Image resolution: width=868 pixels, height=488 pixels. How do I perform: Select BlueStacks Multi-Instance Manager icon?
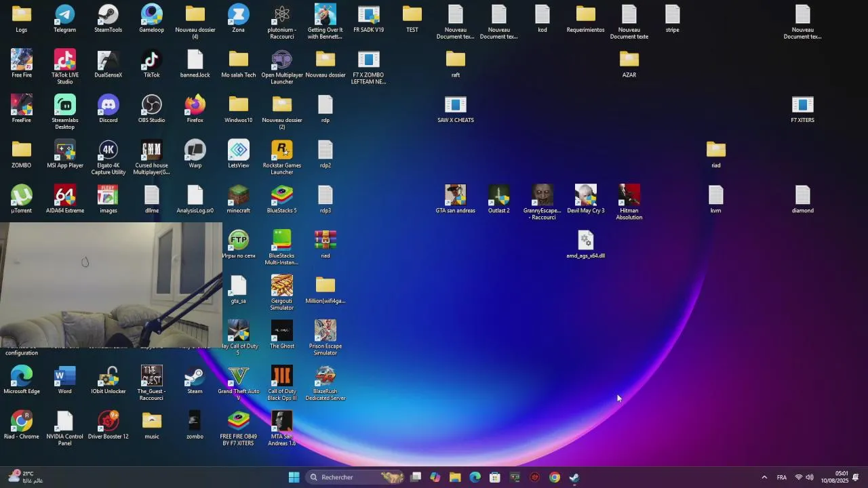click(282, 247)
